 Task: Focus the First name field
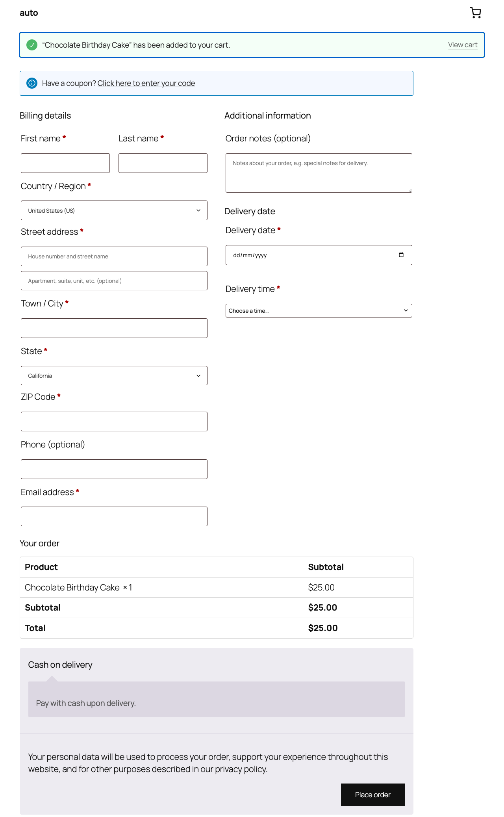[x=65, y=163]
